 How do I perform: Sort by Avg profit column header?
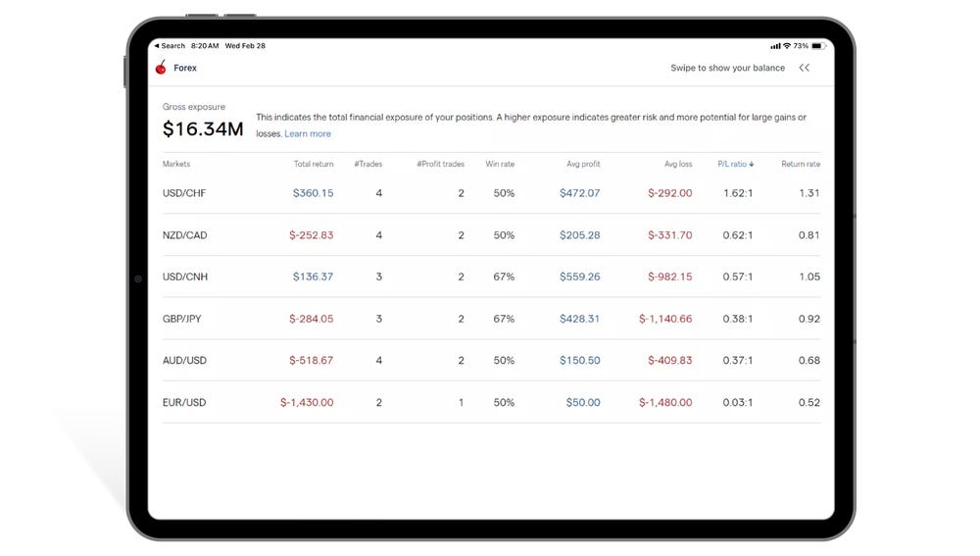pos(583,164)
